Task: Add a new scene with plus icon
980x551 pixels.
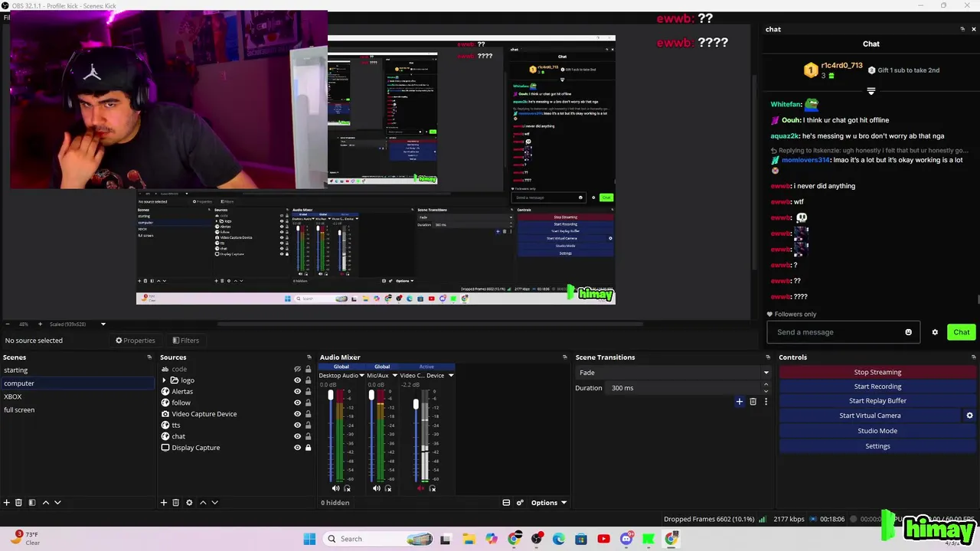Action: pyautogui.click(x=7, y=503)
